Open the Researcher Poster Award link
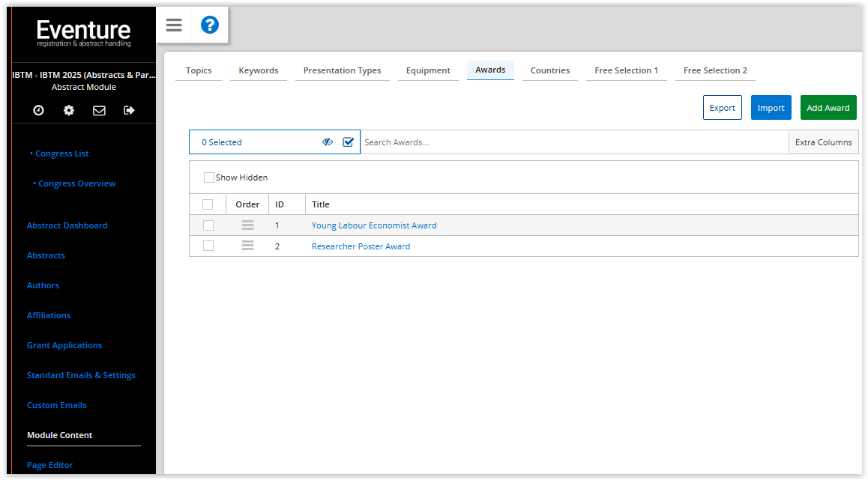The image size is (868, 480). click(361, 246)
